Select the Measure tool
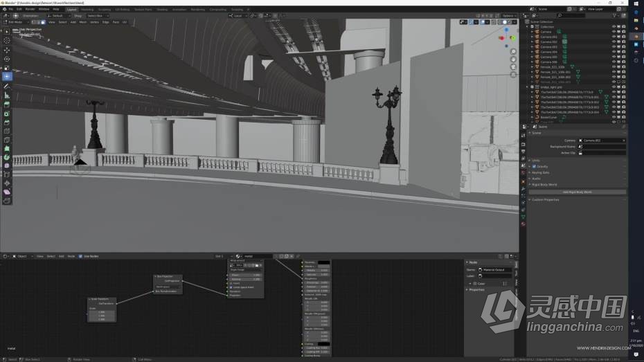This screenshot has height=362, width=644. pyautogui.click(x=7, y=96)
